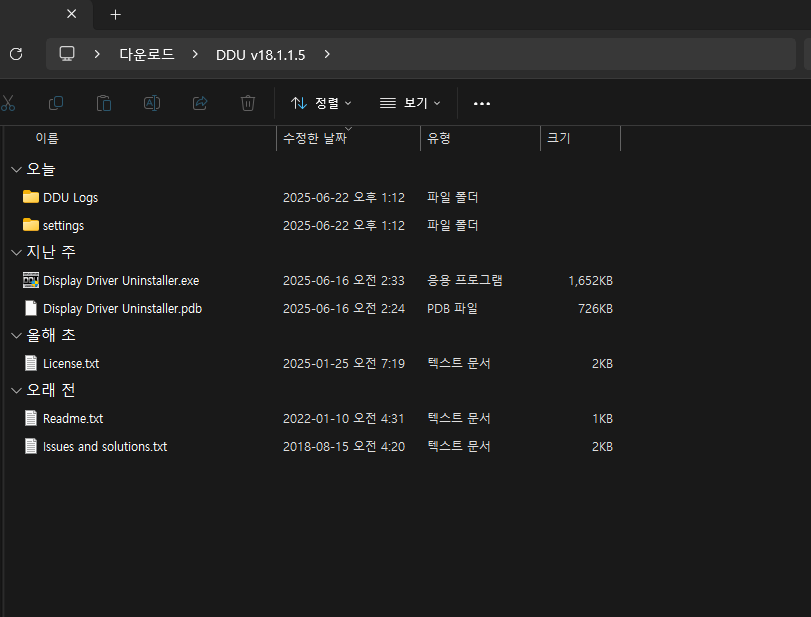
Task: Select the DDU Logs folder icon
Action: point(31,197)
